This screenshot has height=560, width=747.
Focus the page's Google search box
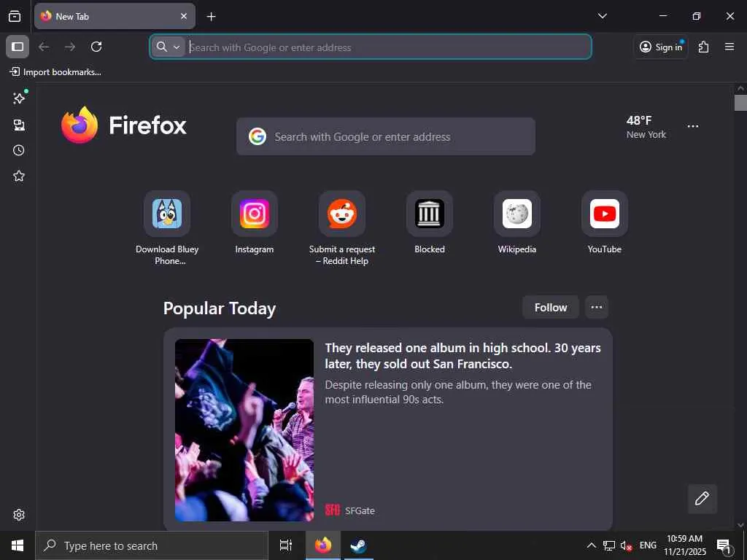click(x=386, y=136)
